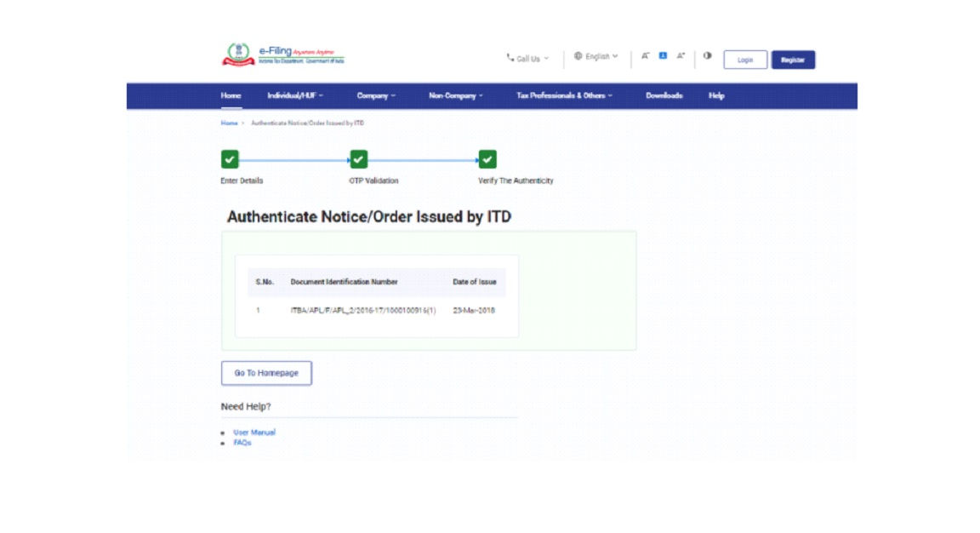Open Tax Professionals & Others menu
The image size is (980, 533).
pyautogui.click(x=564, y=95)
